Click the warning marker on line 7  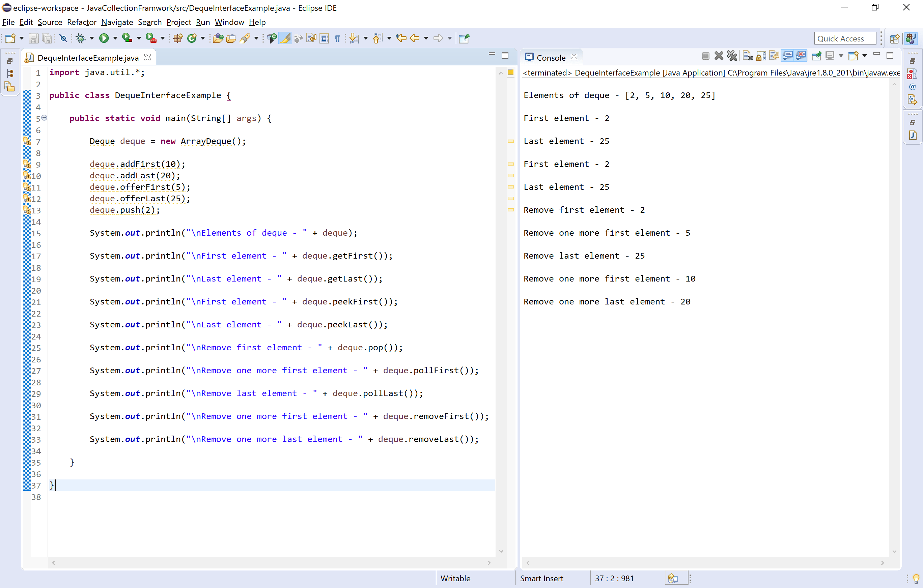tap(27, 141)
